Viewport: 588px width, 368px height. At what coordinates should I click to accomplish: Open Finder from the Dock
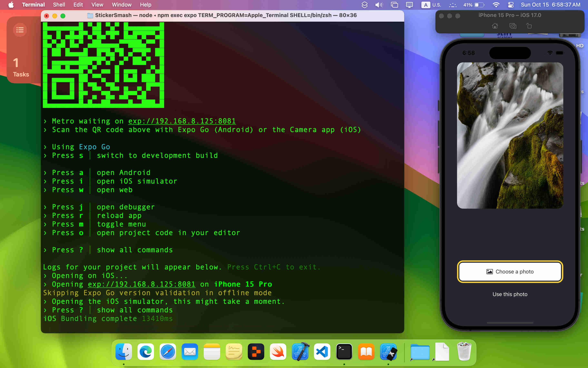(x=124, y=352)
